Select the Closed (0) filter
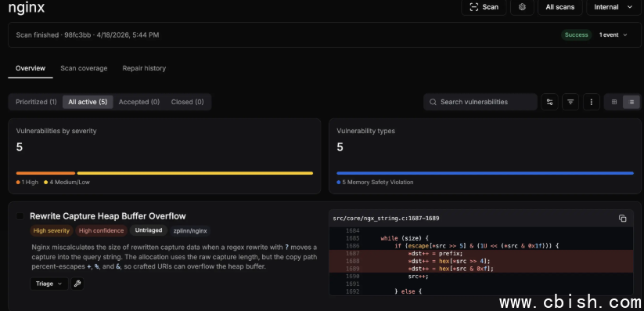Image resolution: width=644 pixels, height=311 pixels. [x=187, y=102]
